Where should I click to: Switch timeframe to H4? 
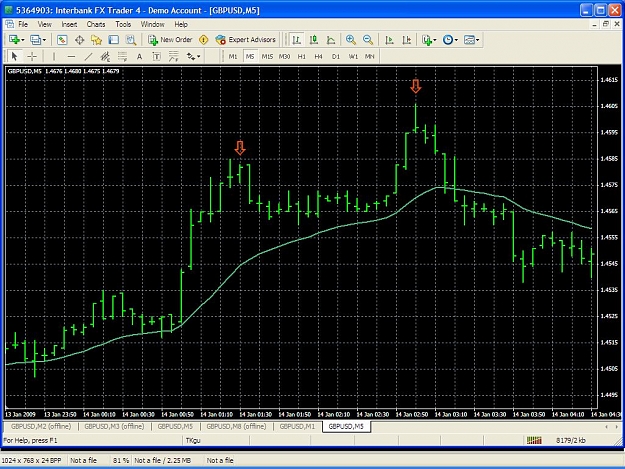click(x=318, y=57)
